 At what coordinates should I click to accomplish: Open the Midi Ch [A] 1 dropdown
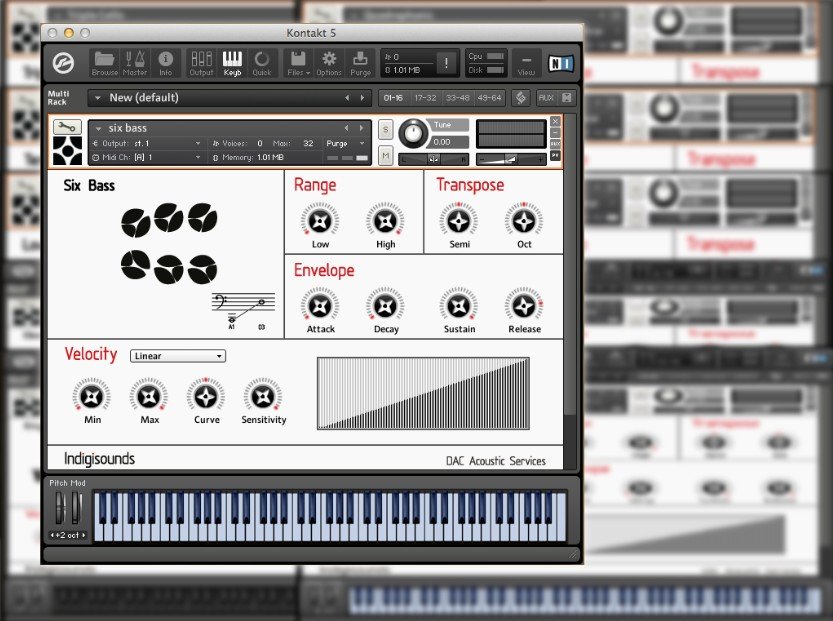(x=147, y=157)
